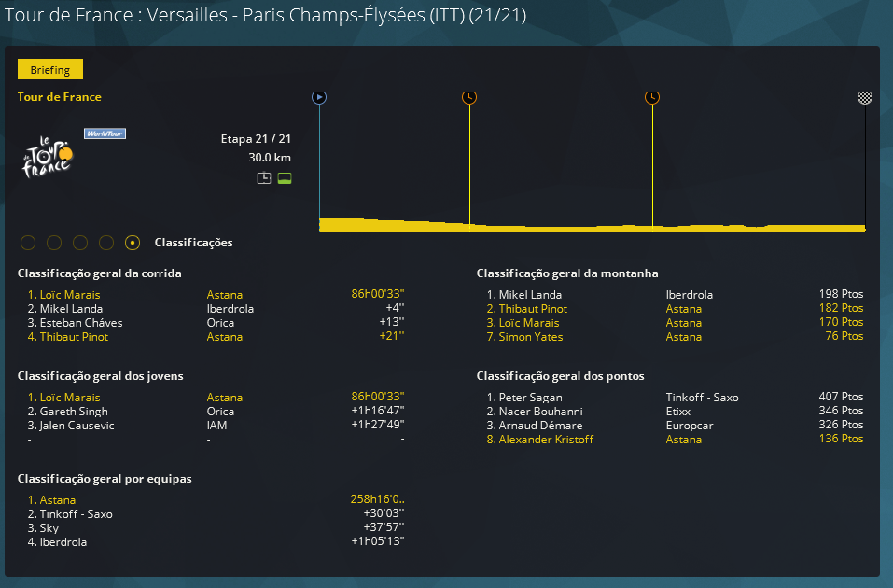Click the green flat terrain icon
This screenshot has width=893, height=588.
point(285,178)
